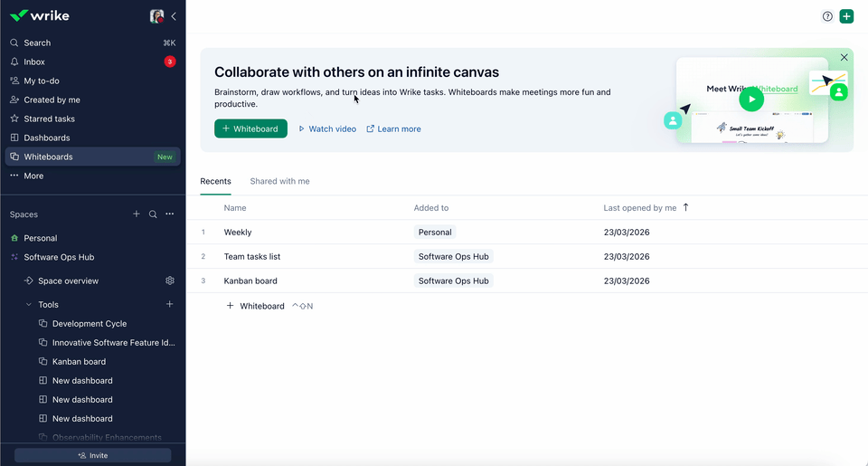868x466 pixels.
Task: Collapse the Tools folder chevron
Action: click(29, 305)
